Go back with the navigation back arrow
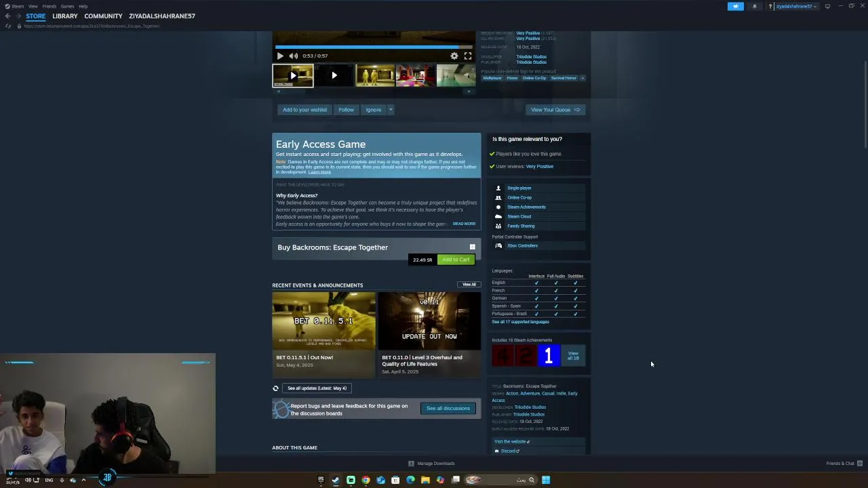Image resolution: width=868 pixels, height=488 pixels. (7, 16)
